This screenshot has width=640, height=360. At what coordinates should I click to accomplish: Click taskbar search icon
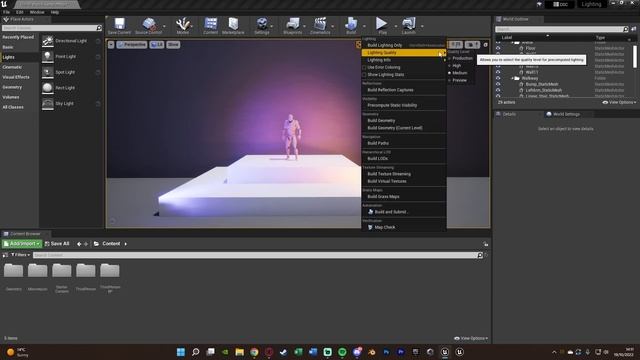196,352
